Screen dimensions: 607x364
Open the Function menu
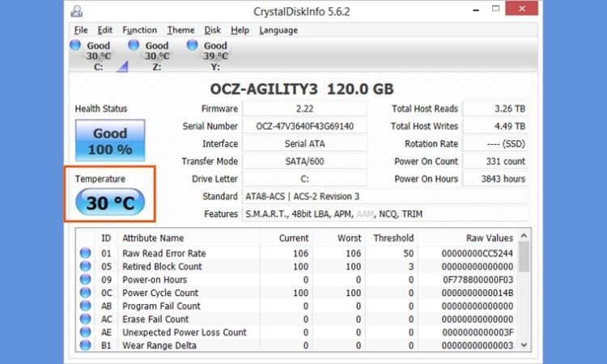[x=140, y=30]
